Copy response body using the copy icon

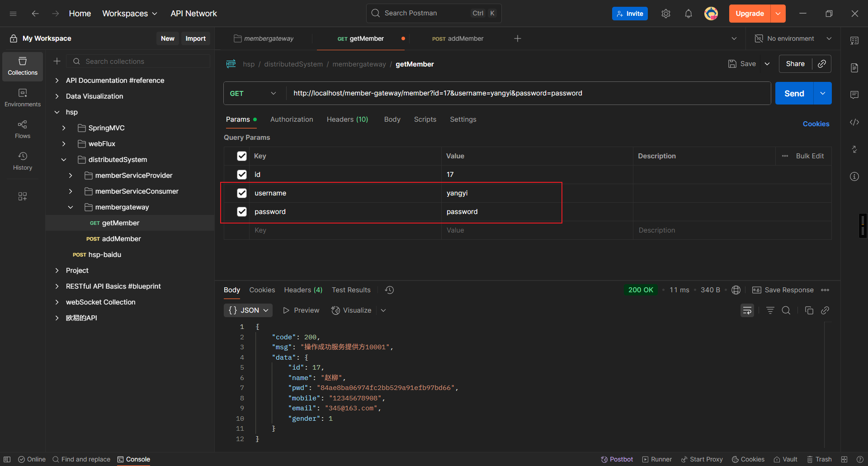click(x=809, y=310)
